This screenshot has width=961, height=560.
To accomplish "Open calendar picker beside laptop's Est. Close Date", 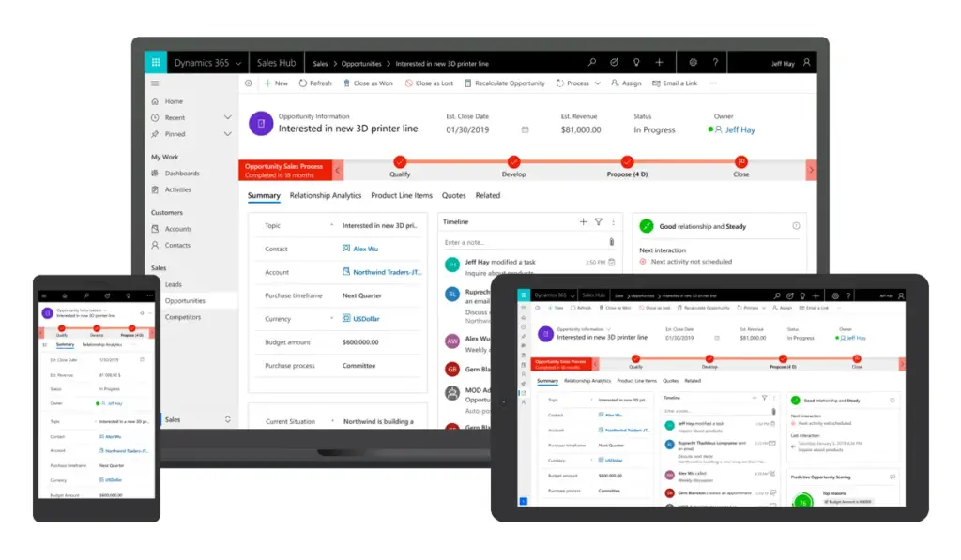I will pos(525,129).
